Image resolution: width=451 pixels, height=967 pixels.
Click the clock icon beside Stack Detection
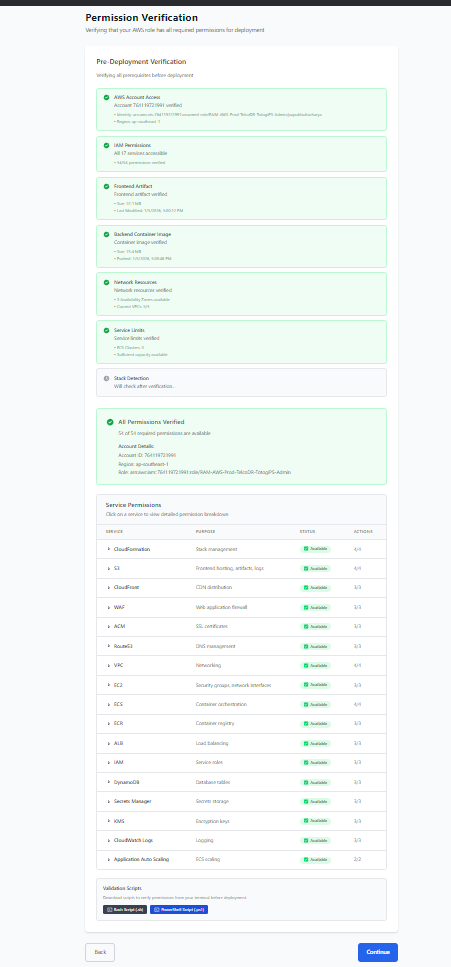coord(107,378)
